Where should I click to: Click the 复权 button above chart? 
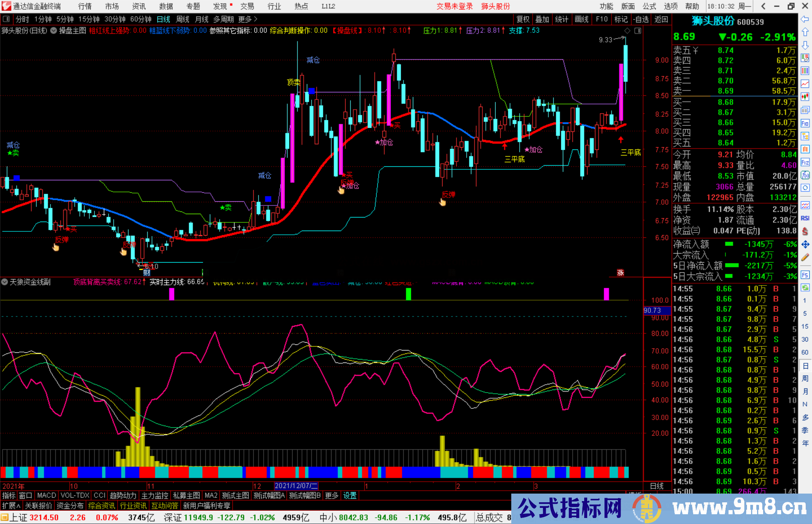coord(523,19)
